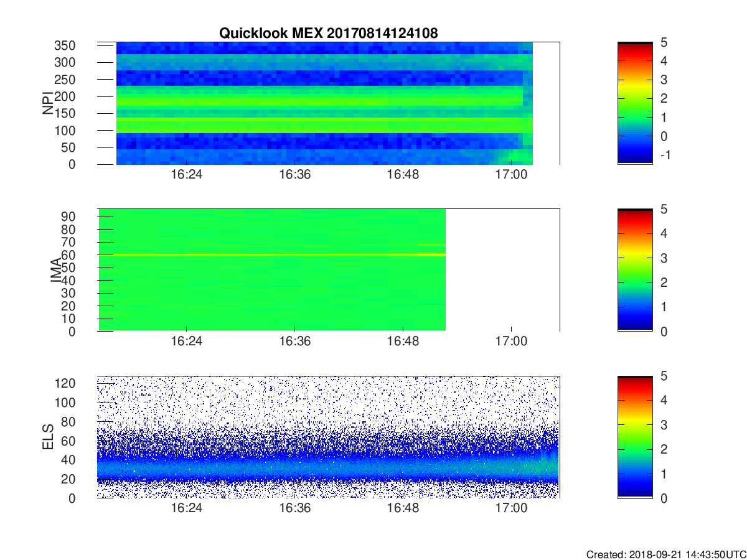The image size is (747, 560).
Task: Click inside the ELS spectrogram plot
Action: [x=328, y=437]
